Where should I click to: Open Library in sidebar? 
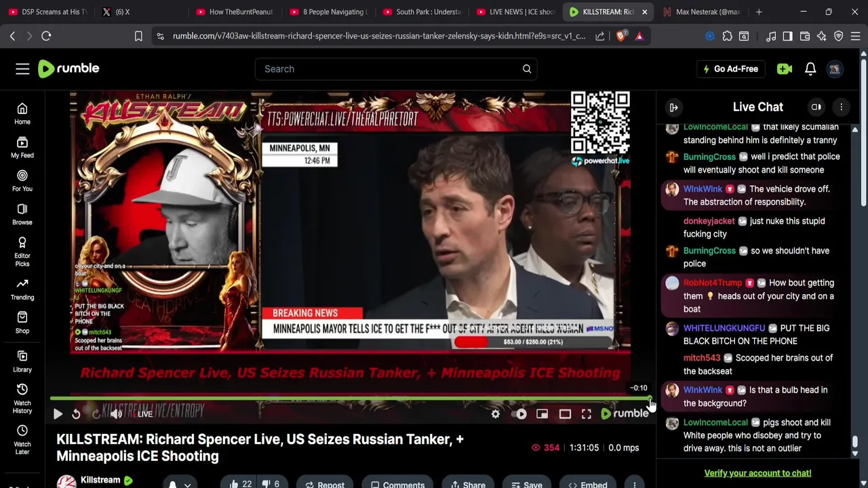click(22, 362)
